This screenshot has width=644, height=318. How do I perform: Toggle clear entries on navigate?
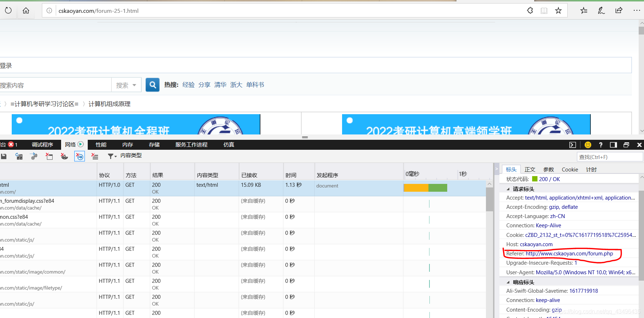[x=80, y=156]
